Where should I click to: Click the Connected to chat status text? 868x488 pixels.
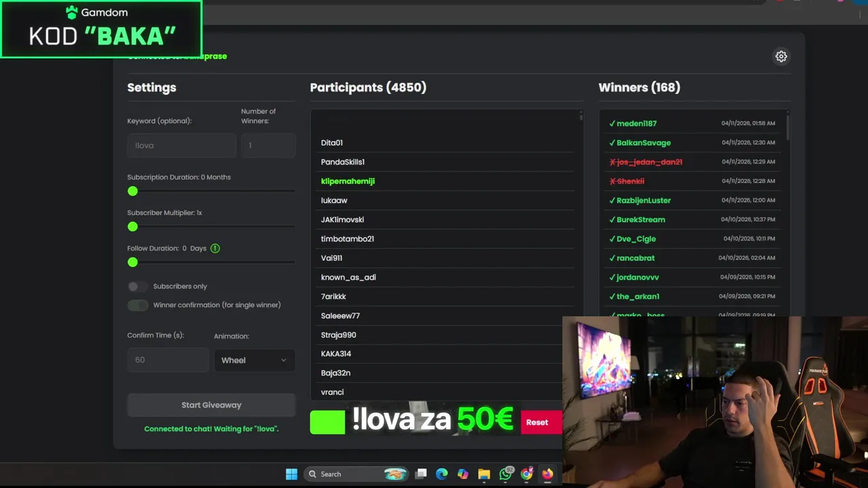pos(212,428)
